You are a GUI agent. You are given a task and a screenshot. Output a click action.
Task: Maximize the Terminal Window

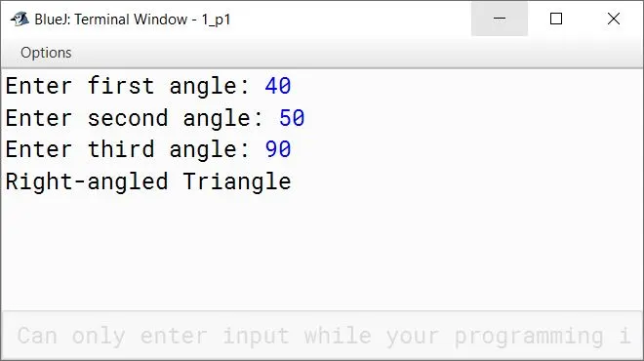pyautogui.click(x=556, y=19)
